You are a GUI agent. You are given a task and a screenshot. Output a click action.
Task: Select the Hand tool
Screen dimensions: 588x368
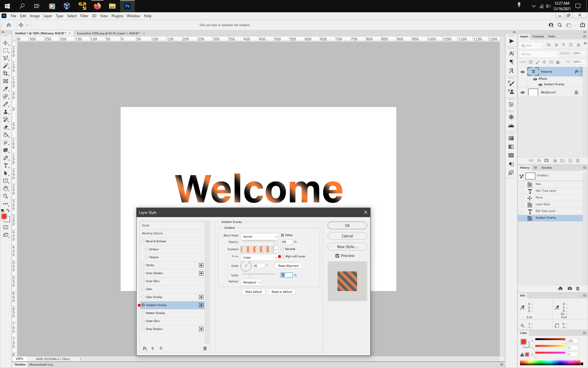[x=6, y=188]
